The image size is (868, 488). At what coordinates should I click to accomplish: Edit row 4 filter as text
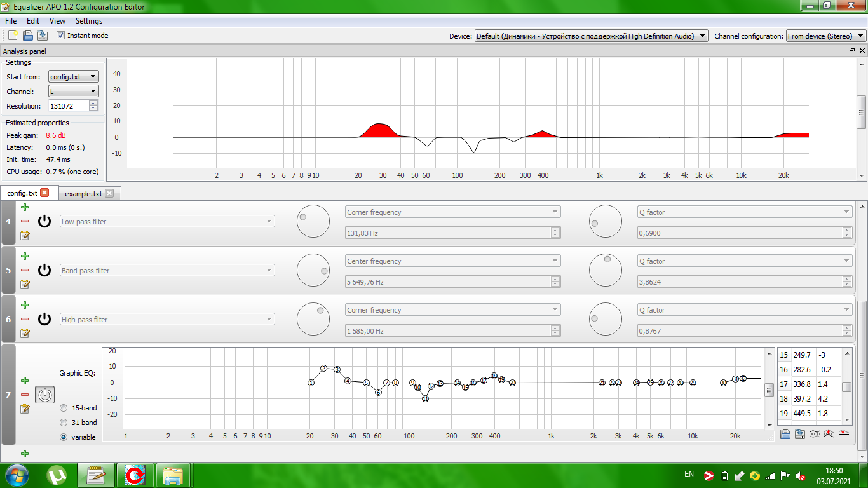coord(25,235)
